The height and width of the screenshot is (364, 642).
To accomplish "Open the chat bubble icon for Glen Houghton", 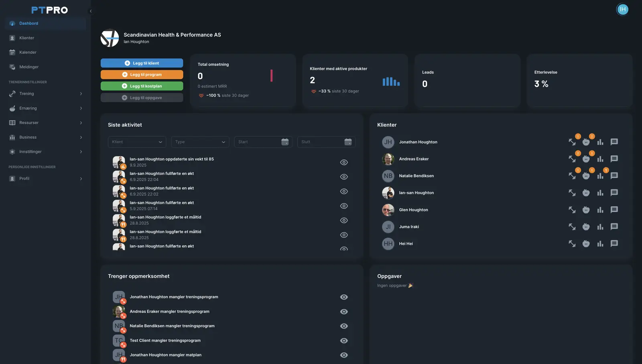I will click(614, 210).
